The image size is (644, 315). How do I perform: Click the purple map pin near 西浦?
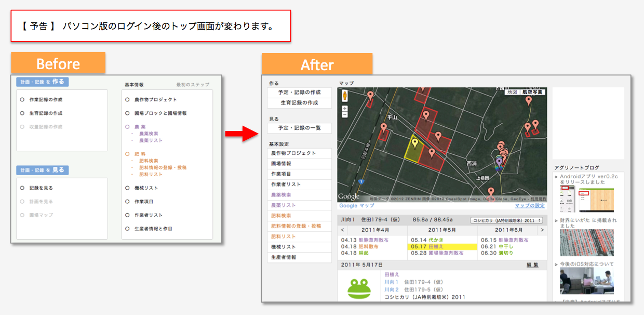(x=499, y=163)
